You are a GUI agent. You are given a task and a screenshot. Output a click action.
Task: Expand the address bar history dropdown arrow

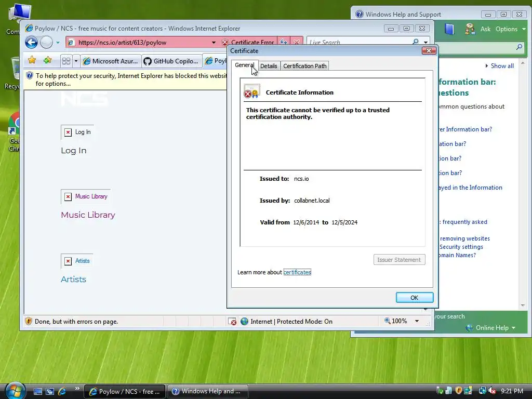pyautogui.click(x=214, y=43)
